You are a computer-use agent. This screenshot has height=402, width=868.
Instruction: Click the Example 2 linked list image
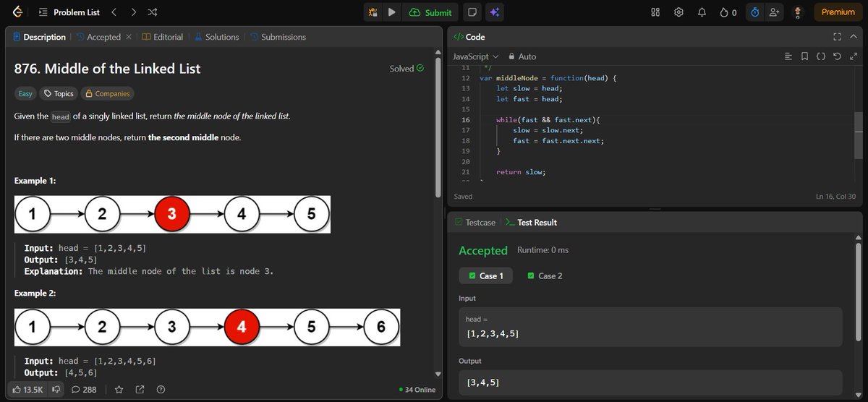[x=207, y=327]
